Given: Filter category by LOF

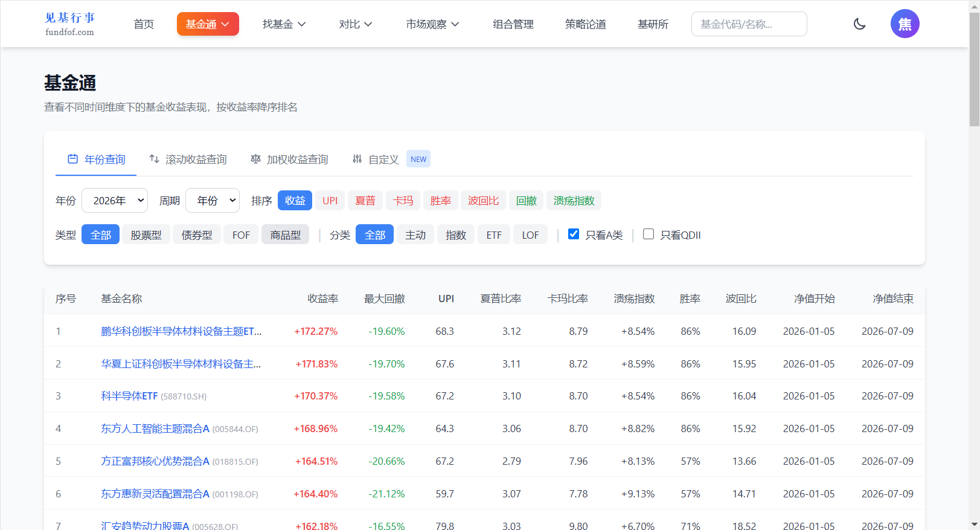Looking at the screenshot, I should (x=530, y=234).
